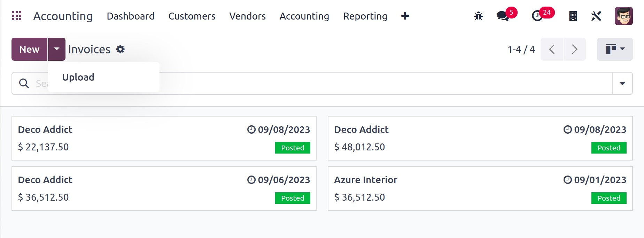Click the Invoices settings gear icon
644x238 pixels.
point(120,50)
